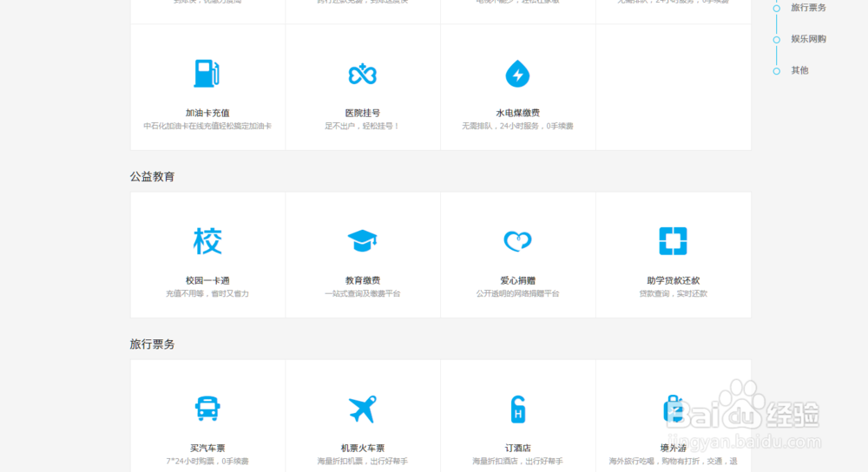The height and width of the screenshot is (472, 868).
Task: Open the 加油卡充值 title link
Action: coord(207,113)
